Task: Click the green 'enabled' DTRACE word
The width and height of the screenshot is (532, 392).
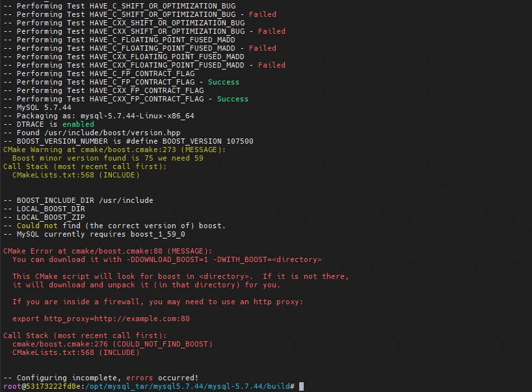Action: click(x=78, y=124)
